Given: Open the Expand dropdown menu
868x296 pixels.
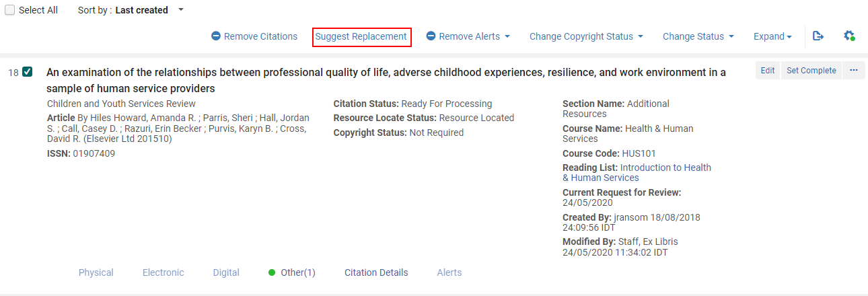Looking at the screenshot, I should (x=772, y=36).
